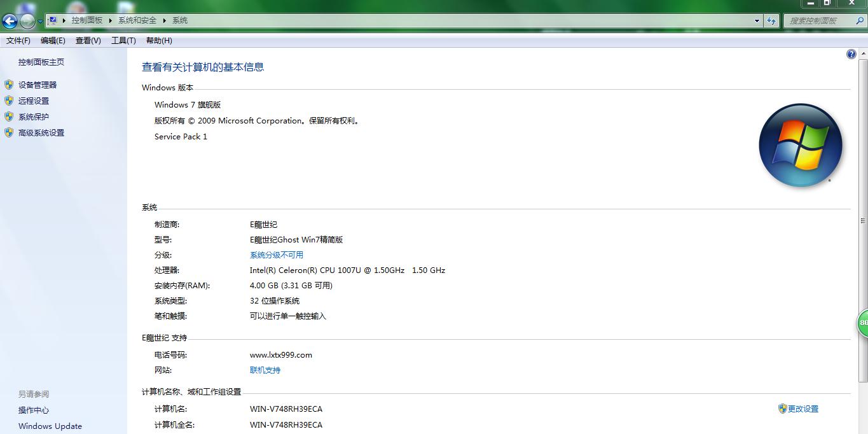Click the 系统分级不可用 link

[x=277, y=255]
